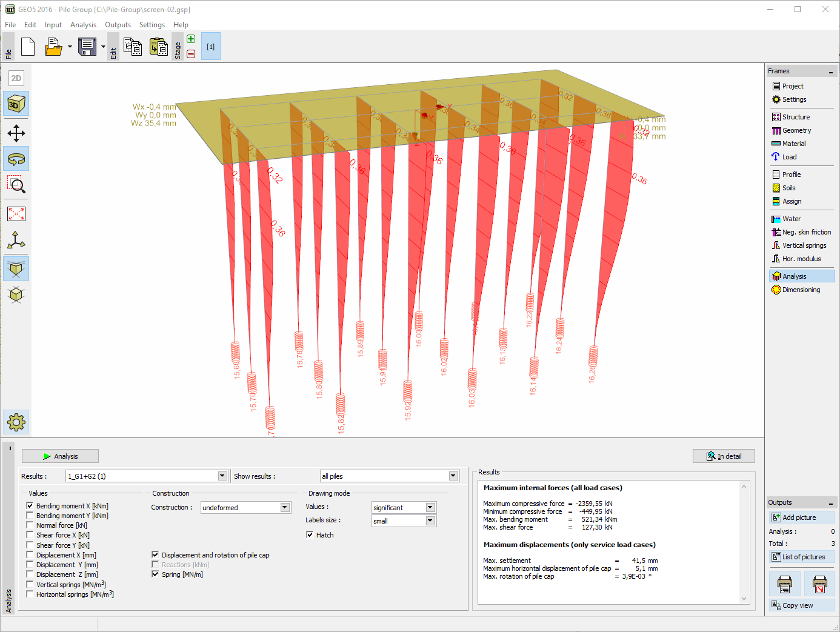Open the Results load case dropdown
This screenshot has height=632, width=840.
(222, 476)
